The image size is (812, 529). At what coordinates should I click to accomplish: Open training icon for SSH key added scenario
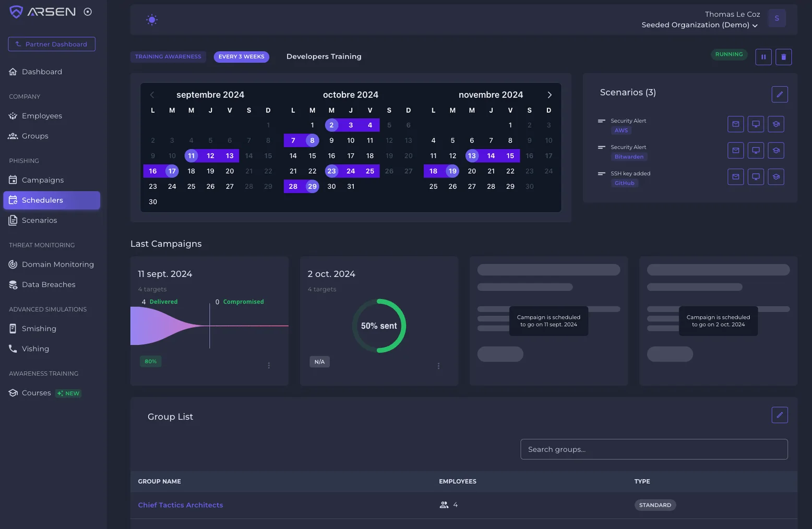tap(776, 177)
